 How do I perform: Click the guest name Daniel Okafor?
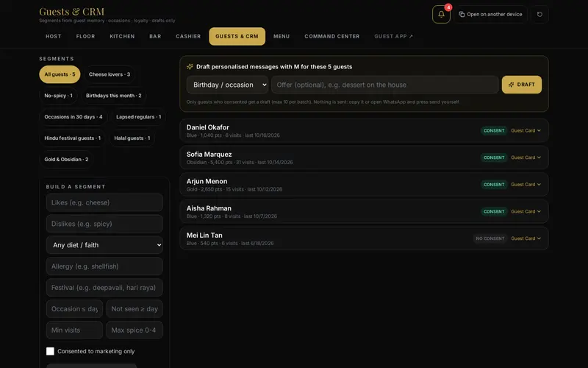coord(208,127)
